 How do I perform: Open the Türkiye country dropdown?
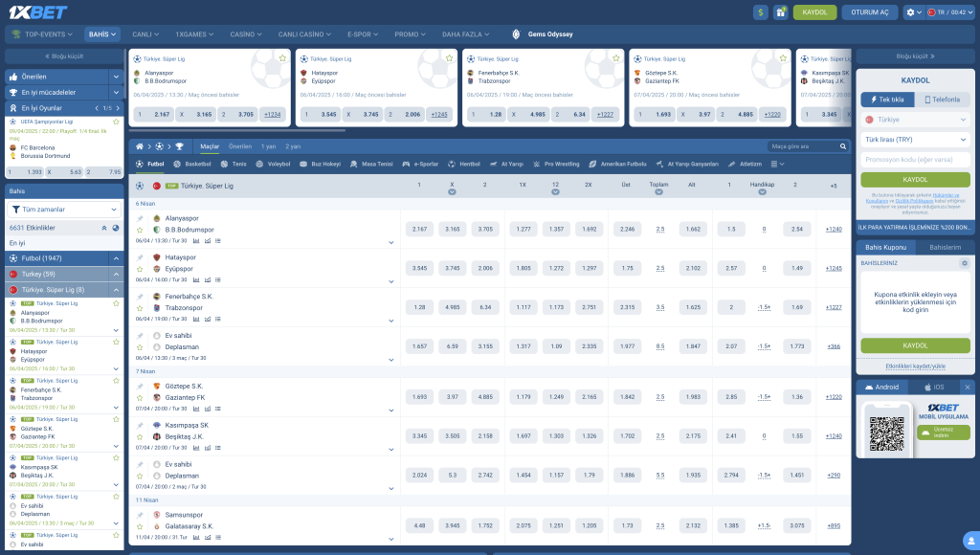[x=915, y=120]
